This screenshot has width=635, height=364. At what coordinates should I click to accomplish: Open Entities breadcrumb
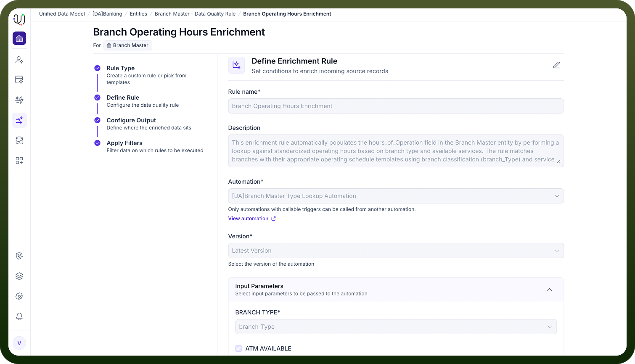tap(138, 14)
